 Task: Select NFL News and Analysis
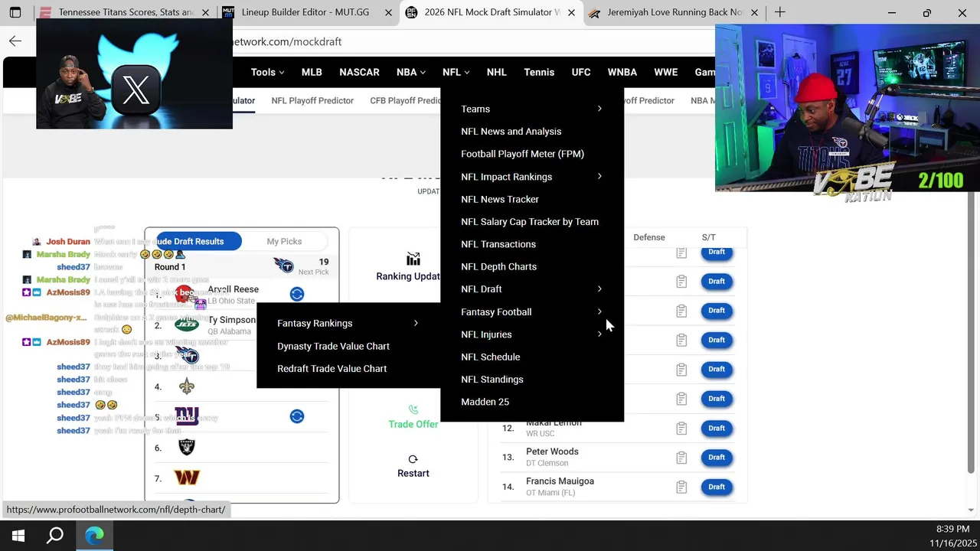point(511,132)
